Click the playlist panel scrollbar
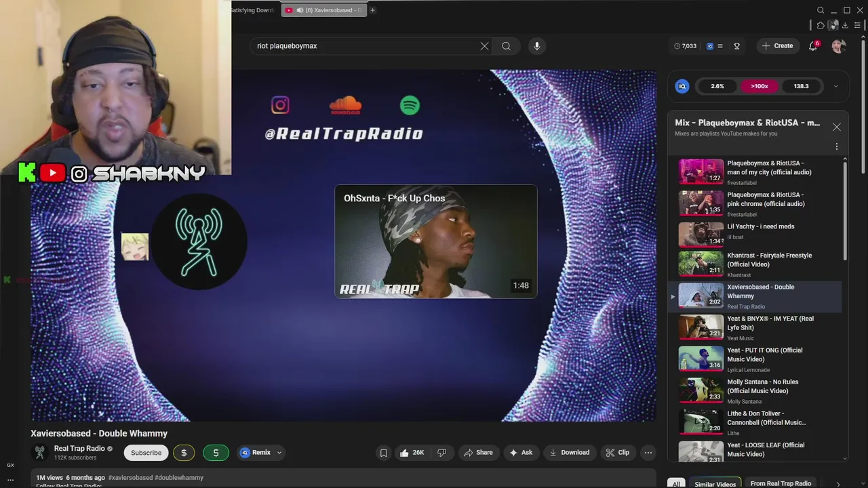This screenshot has height=488, width=868. pos(845,211)
